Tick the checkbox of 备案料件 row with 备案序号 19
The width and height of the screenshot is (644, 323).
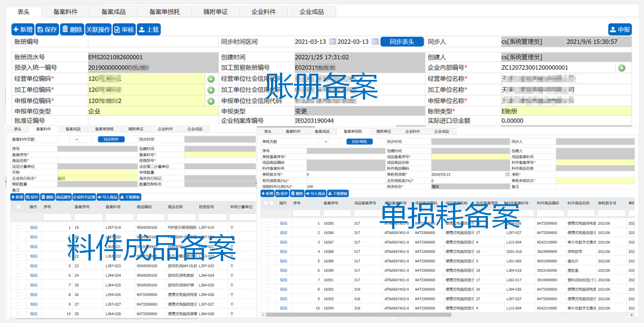coord(19,227)
